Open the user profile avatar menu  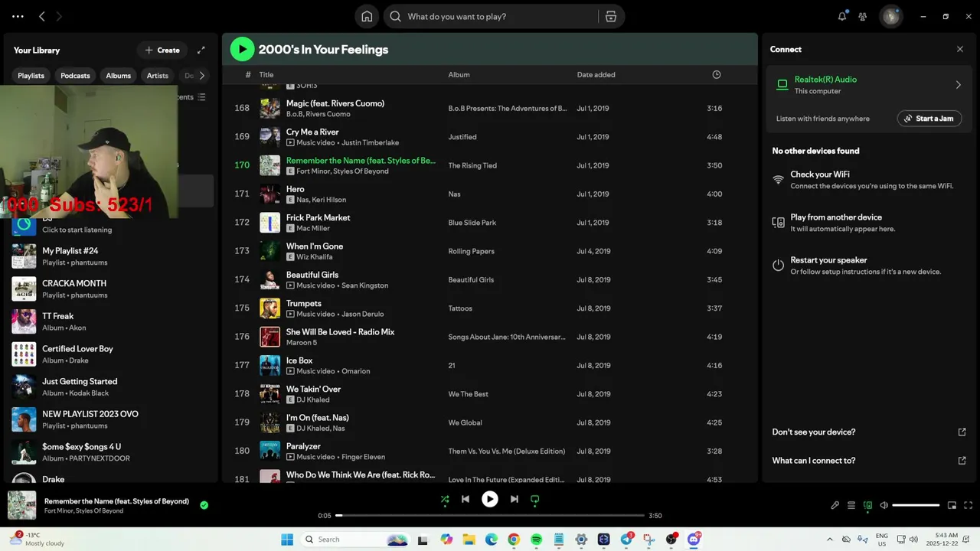[890, 16]
